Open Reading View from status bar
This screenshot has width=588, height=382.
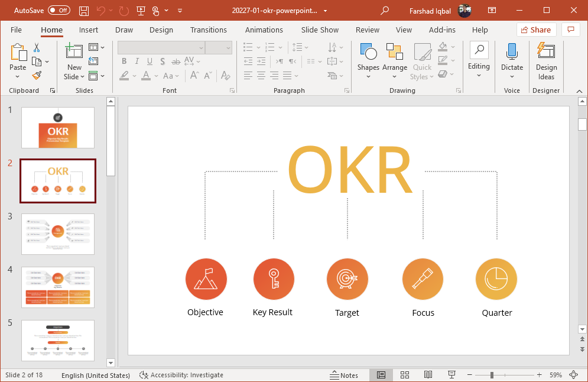[x=428, y=375]
